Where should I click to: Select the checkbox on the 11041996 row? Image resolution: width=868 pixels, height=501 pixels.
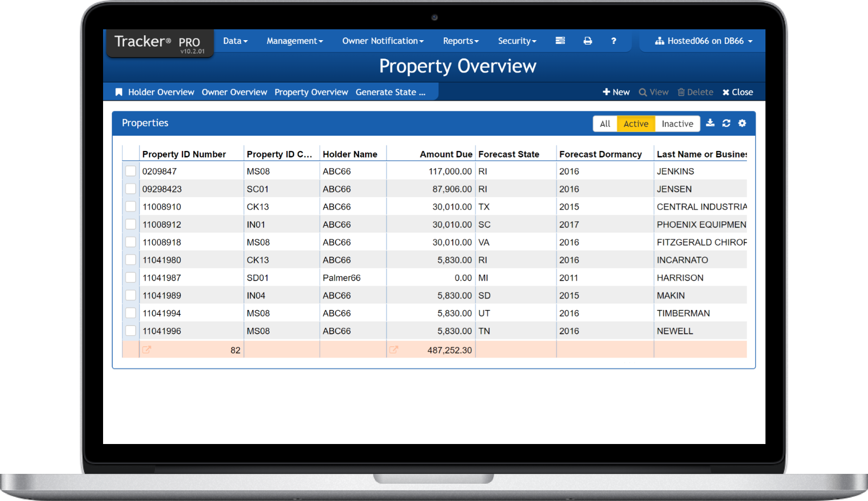point(130,331)
